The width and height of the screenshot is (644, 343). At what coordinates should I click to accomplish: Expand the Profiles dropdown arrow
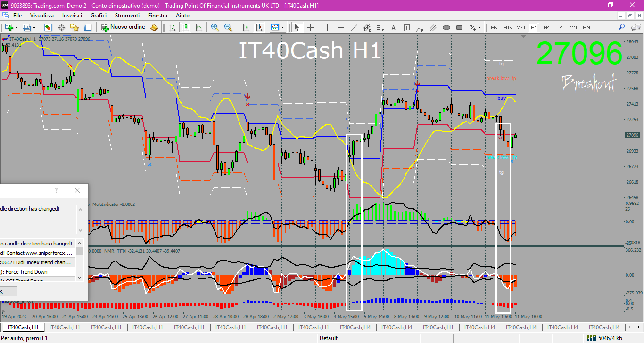34,27
